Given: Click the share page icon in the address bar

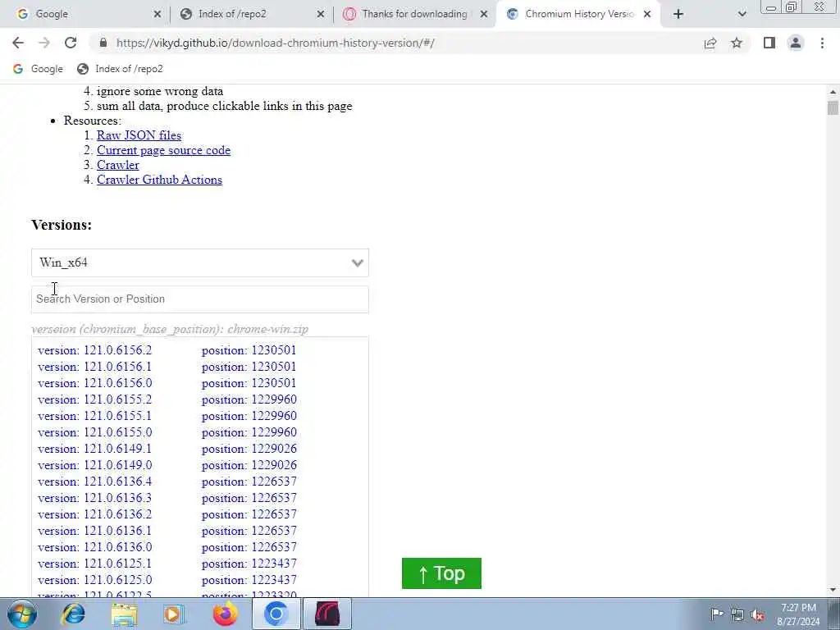Looking at the screenshot, I should coord(710,43).
